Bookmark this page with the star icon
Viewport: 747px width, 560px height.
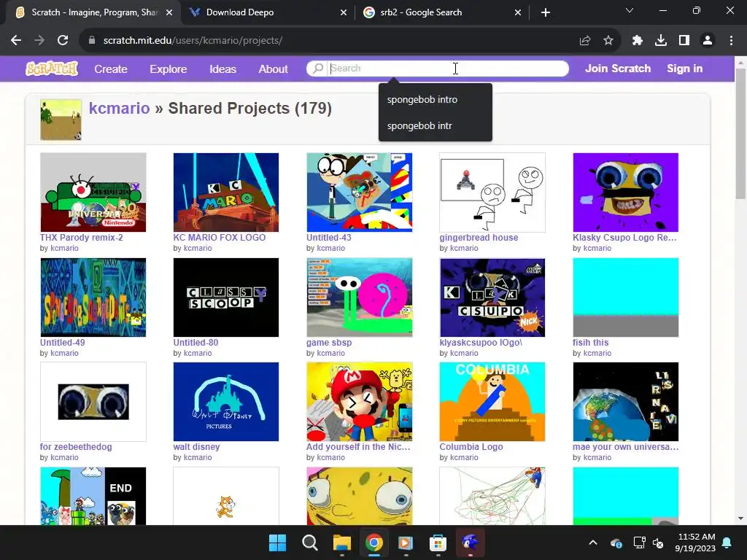click(608, 41)
